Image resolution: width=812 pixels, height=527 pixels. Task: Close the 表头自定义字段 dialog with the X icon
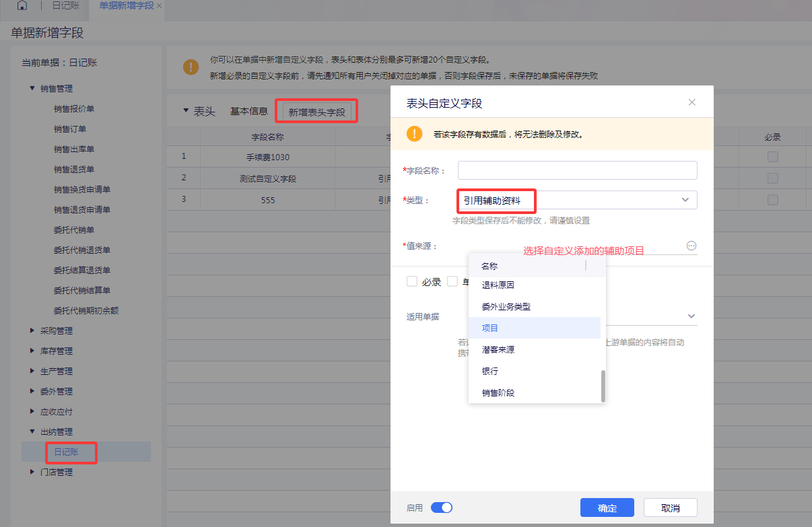[691, 102]
